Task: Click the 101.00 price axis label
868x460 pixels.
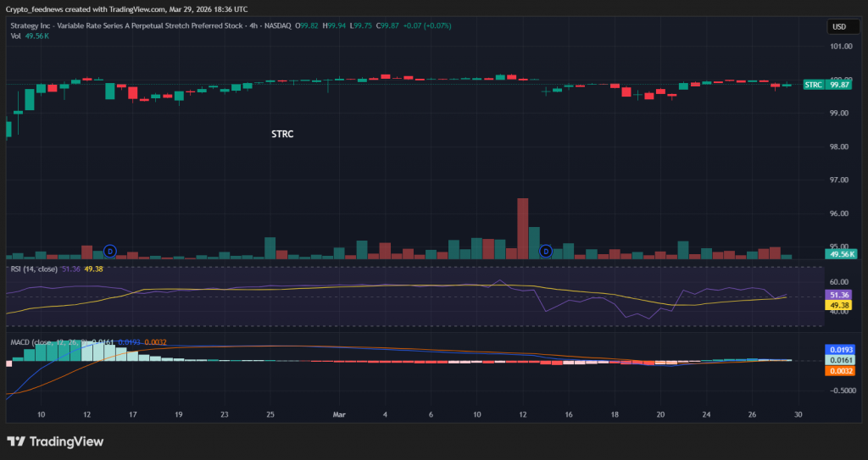Action: point(841,47)
